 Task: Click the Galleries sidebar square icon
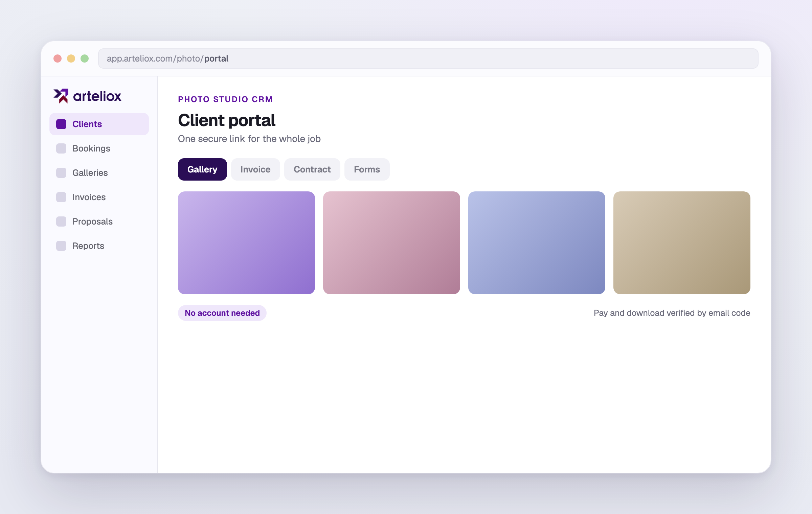click(x=61, y=173)
